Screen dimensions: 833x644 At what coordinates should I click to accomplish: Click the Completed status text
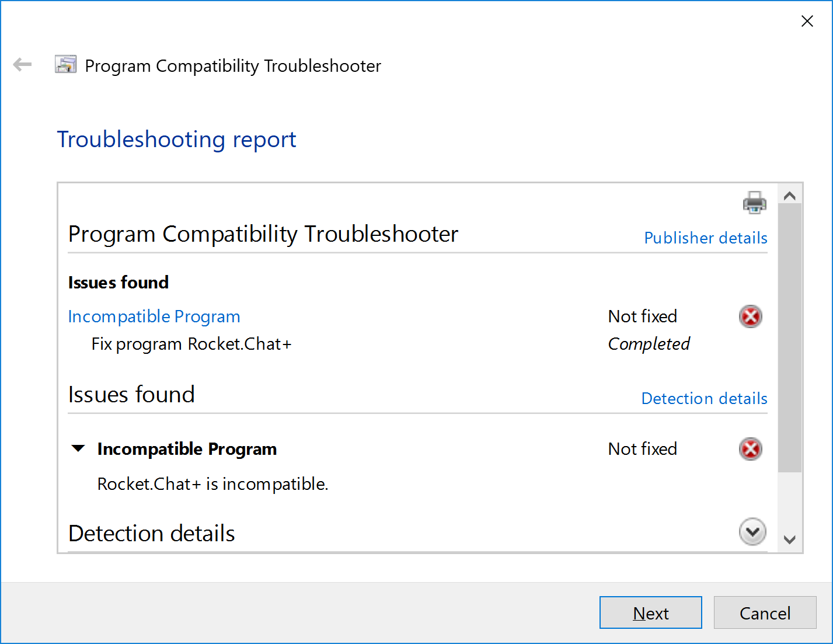(649, 344)
